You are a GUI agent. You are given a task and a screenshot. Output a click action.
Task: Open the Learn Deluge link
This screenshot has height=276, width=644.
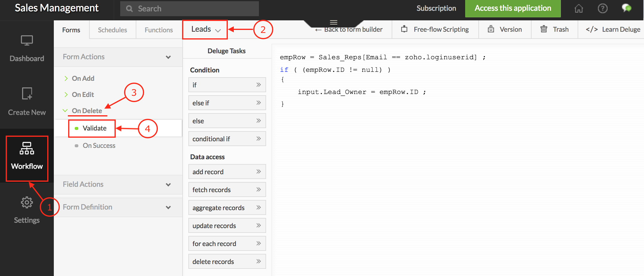(621, 29)
